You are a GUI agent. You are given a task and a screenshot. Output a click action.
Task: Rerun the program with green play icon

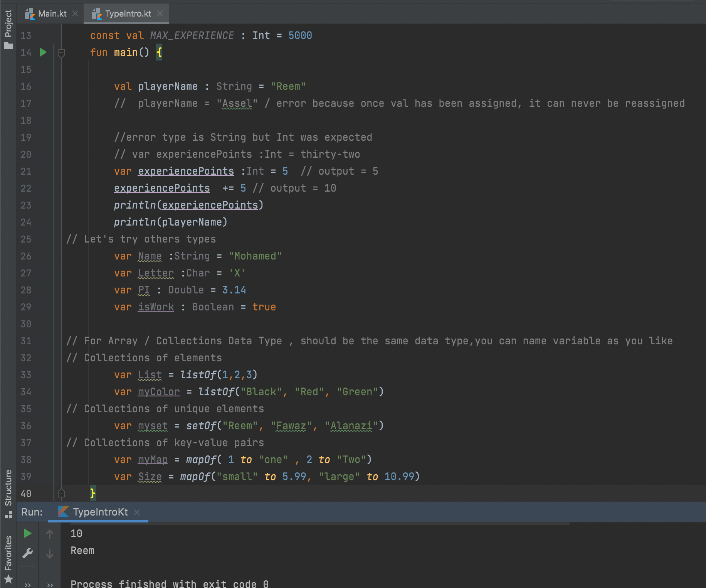coord(27,533)
